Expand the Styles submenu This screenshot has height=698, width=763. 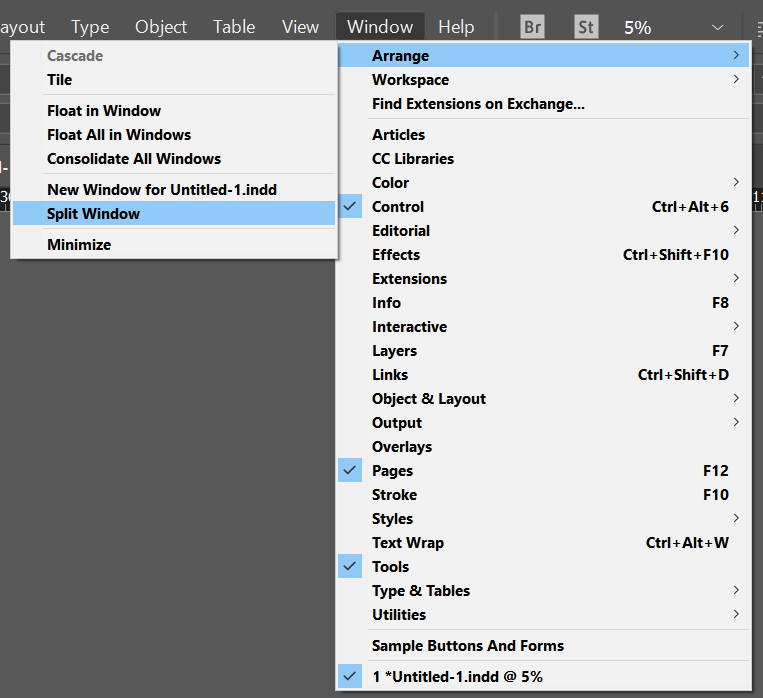[544, 519]
